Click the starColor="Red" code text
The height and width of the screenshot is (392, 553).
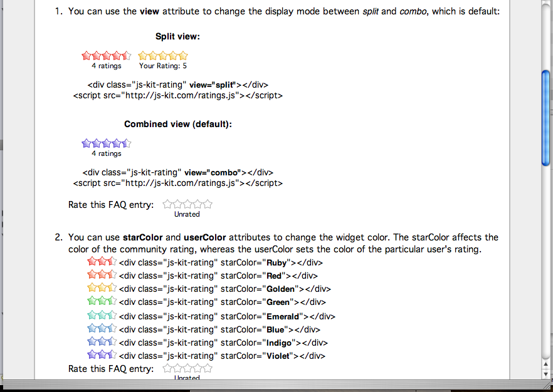(x=218, y=276)
